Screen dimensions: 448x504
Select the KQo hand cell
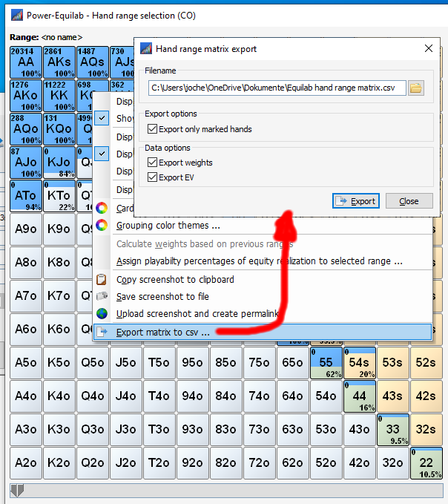pyautogui.click(x=59, y=129)
